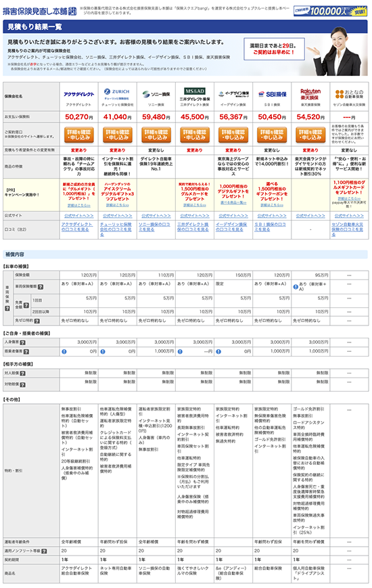Click help icon next to 車両保険種類
The height and width of the screenshot is (588, 372).
[41, 287]
